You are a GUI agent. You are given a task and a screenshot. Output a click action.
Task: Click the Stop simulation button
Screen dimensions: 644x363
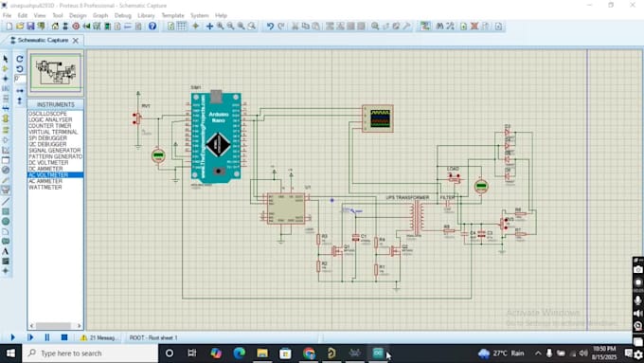pyautogui.click(x=64, y=337)
